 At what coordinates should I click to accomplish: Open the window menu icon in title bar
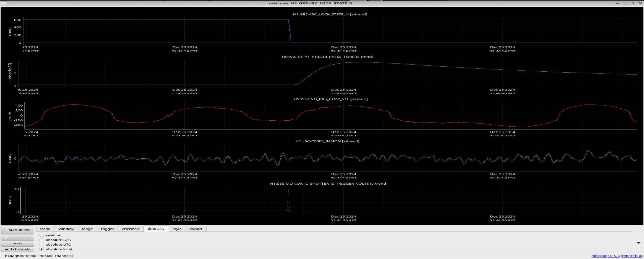click(x=4, y=3)
